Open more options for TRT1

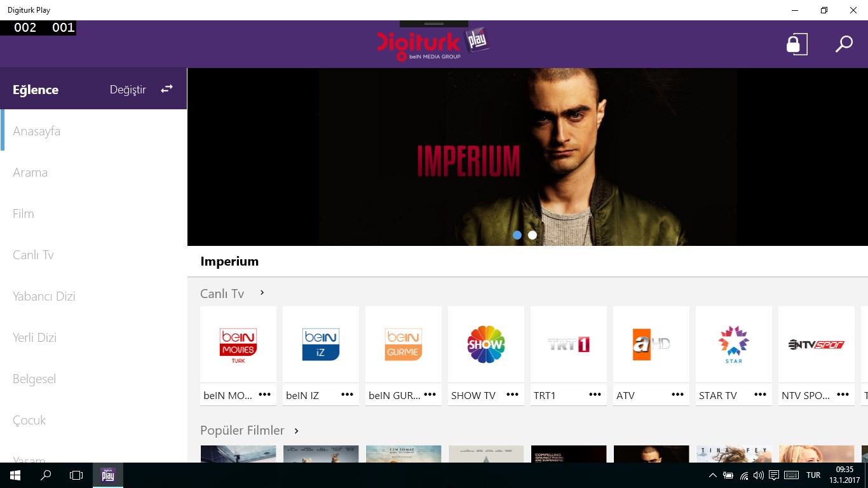(x=595, y=395)
